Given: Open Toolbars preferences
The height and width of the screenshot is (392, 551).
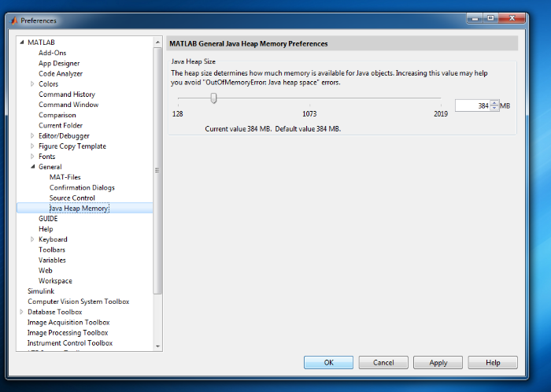Looking at the screenshot, I should click(52, 250).
